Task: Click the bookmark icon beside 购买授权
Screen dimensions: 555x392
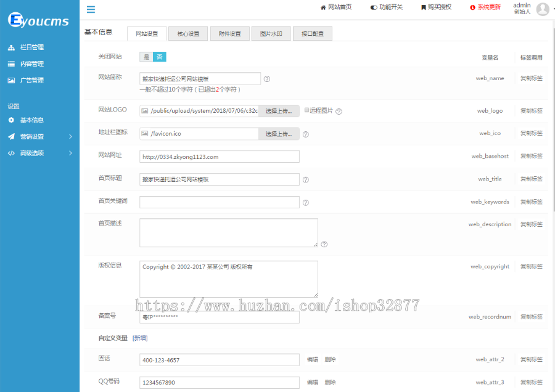Action: click(x=423, y=7)
